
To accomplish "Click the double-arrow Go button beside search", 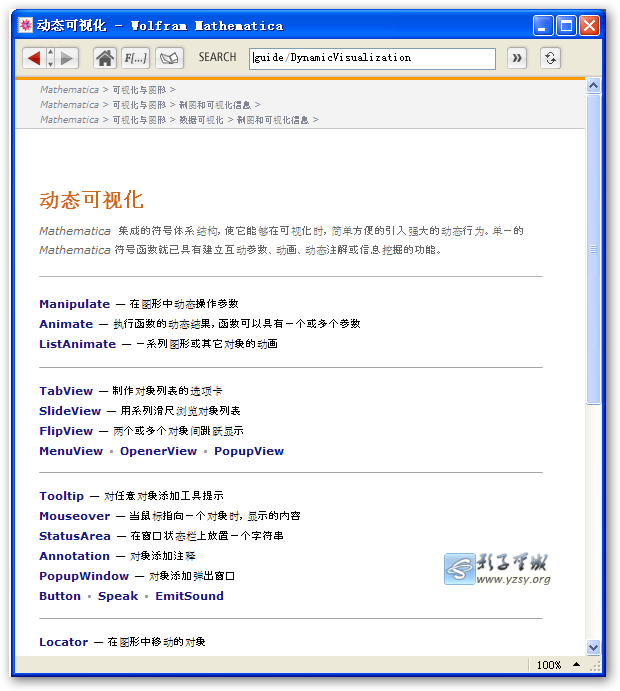I will (517, 58).
